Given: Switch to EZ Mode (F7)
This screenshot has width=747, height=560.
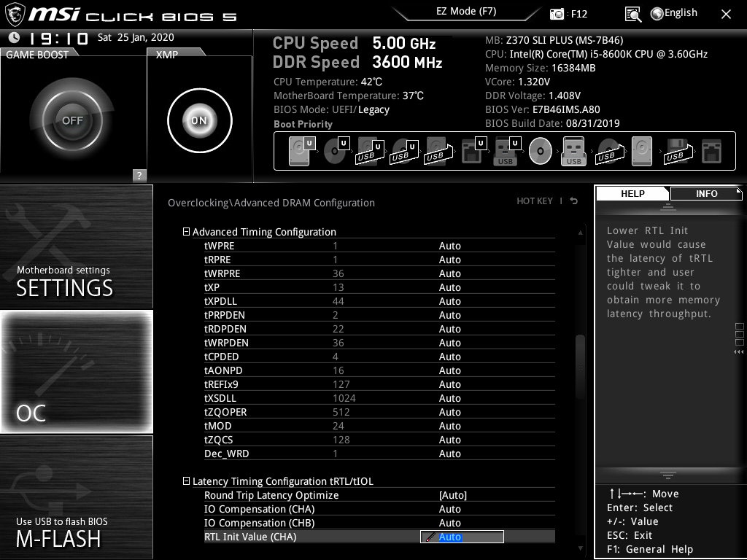Looking at the screenshot, I should (466, 12).
